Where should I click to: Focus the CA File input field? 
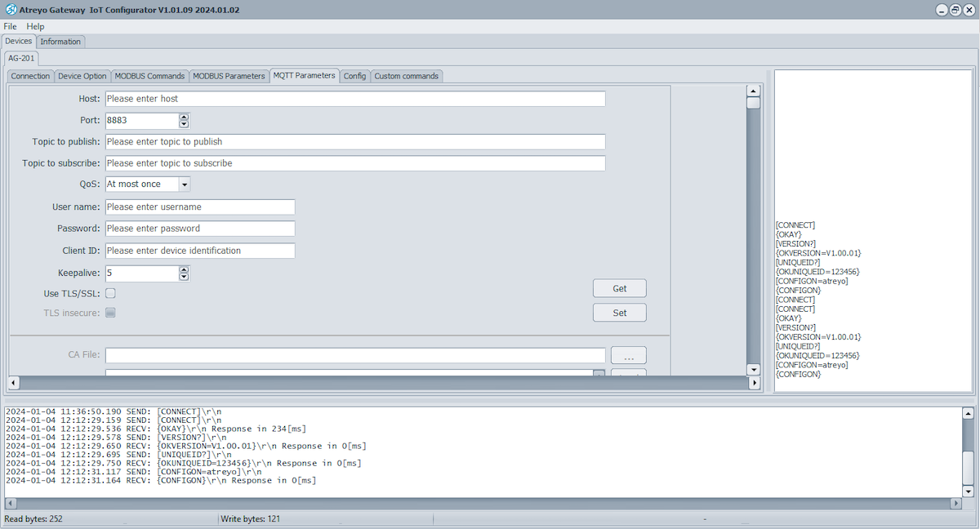(x=355, y=355)
